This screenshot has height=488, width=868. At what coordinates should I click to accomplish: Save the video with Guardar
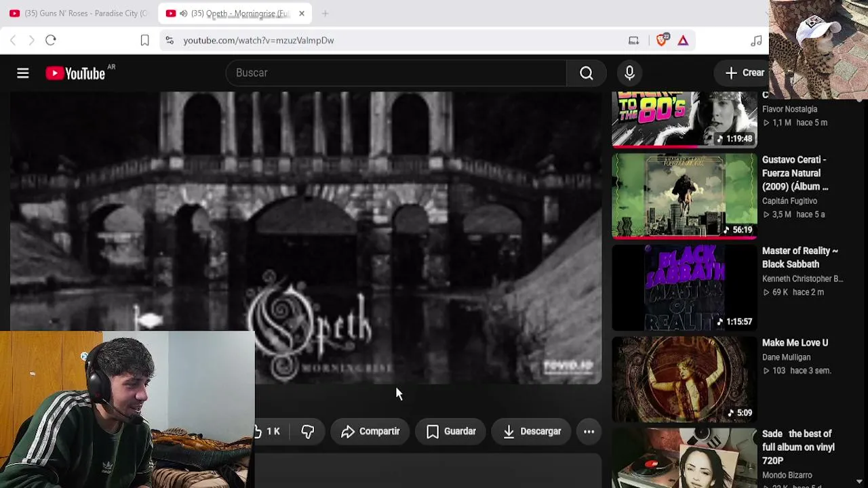point(451,432)
